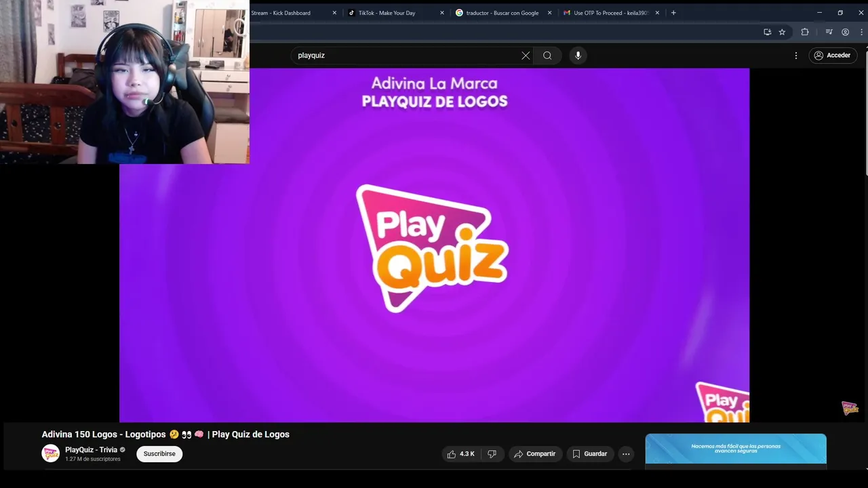This screenshot has height=488, width=868.
Task: Restore down the Chrome window
Action: coord(840,13)
